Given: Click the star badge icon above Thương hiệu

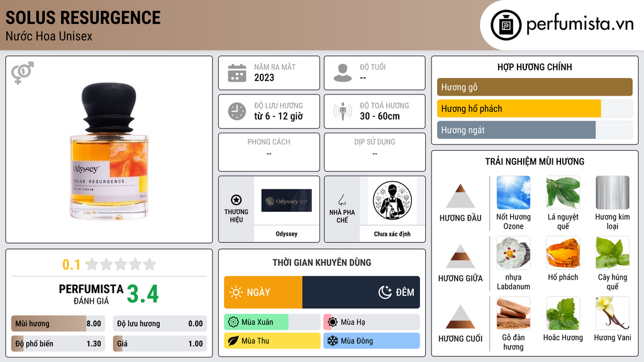Looking at the screenshot, I should 236,200.
